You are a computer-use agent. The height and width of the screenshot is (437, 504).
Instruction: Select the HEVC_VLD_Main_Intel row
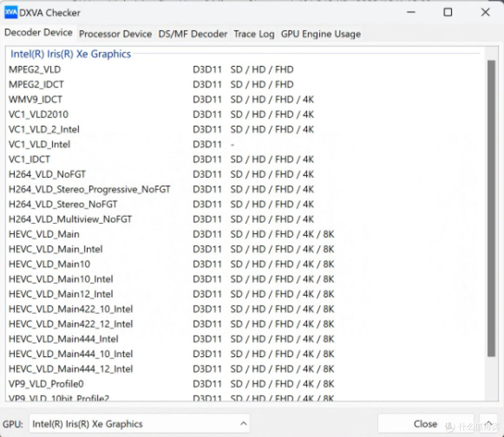click(245, 249)
